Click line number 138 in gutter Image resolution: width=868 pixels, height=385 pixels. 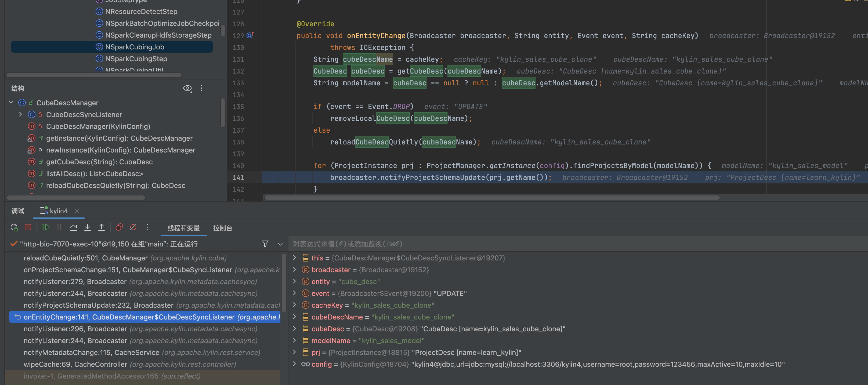238,142
